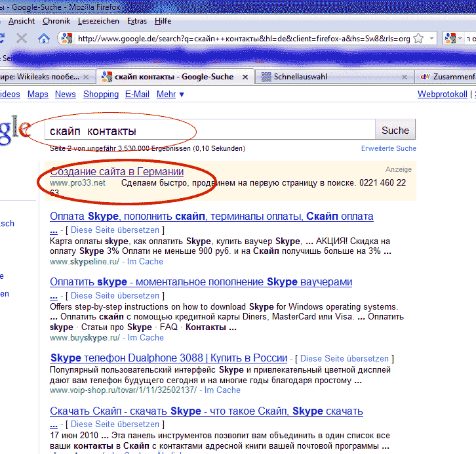Bookmark page with the star icon
The image size is (476, 454).
coord(418,39)
